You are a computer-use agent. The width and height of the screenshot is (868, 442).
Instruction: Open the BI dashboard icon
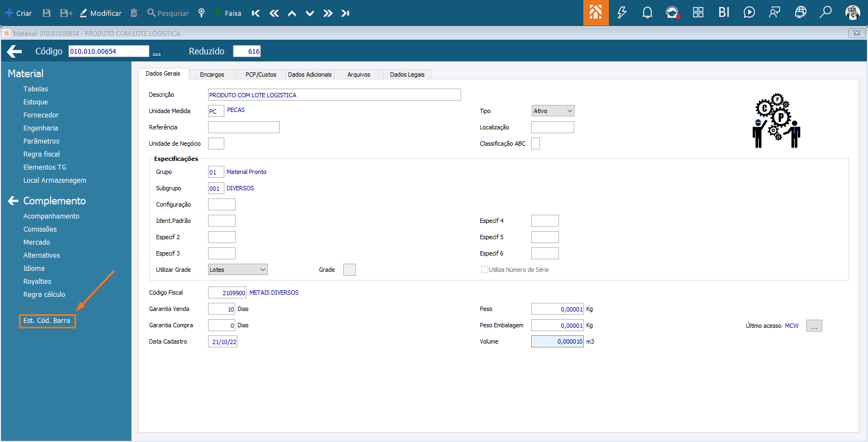click(x=724, y=13)
